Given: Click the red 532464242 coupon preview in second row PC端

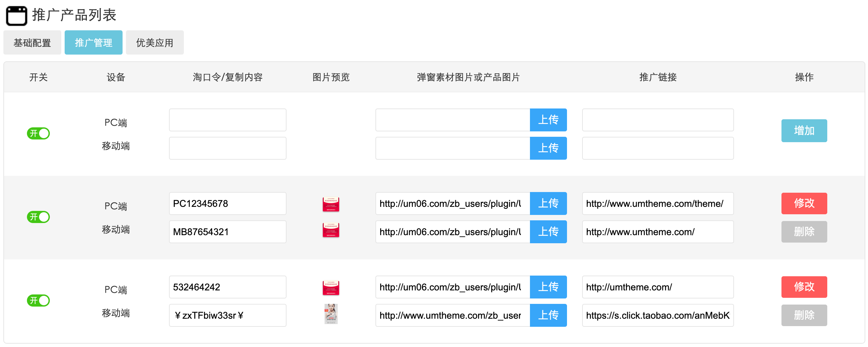Looking at the screenshot, I should pyautogui.click(x=331, y=203).
